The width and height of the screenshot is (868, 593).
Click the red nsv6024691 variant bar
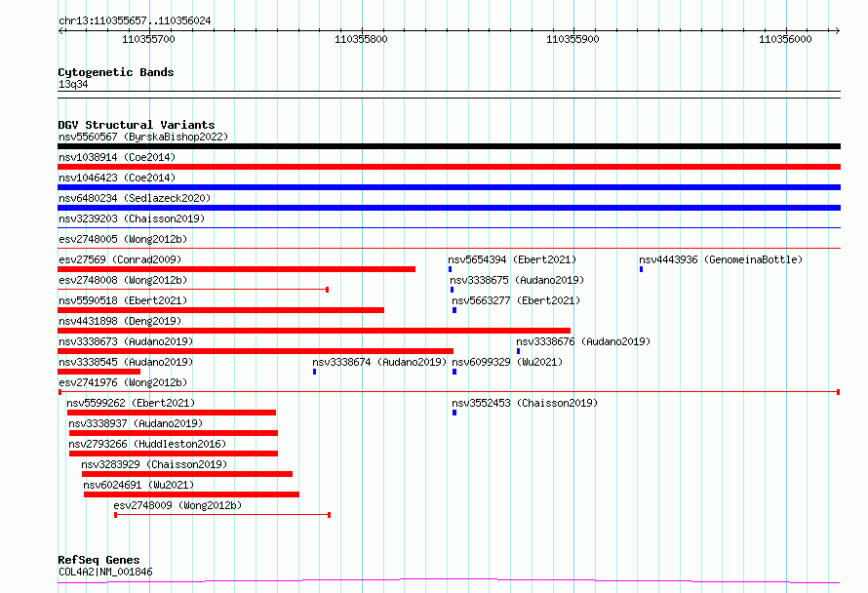click(191, 494)
